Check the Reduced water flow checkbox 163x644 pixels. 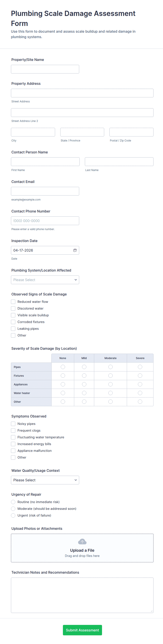(13, 302)
